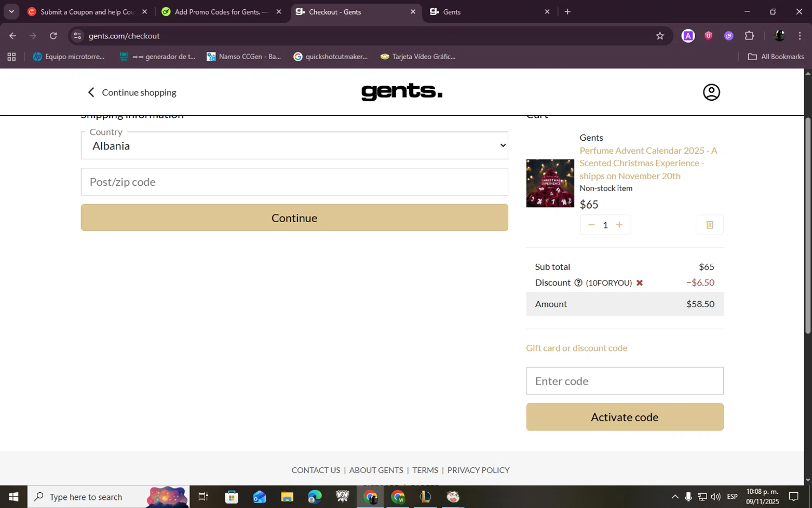Remove the 10FORYOU discount code

639,283
